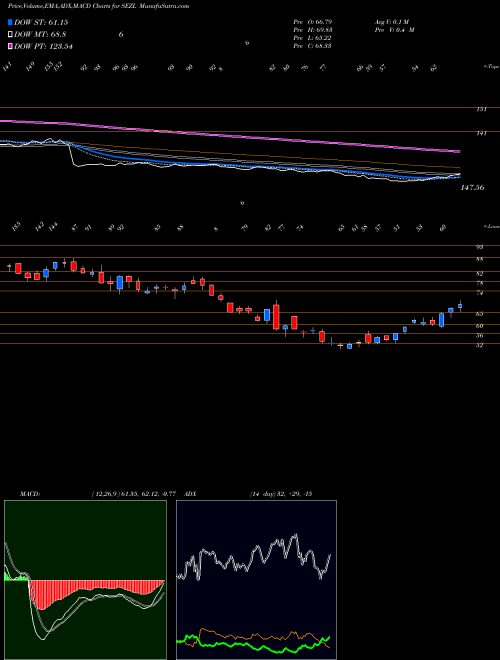Click the 88 price axis label
Viewport: 500px width, 660px height.
click(480, 260)
